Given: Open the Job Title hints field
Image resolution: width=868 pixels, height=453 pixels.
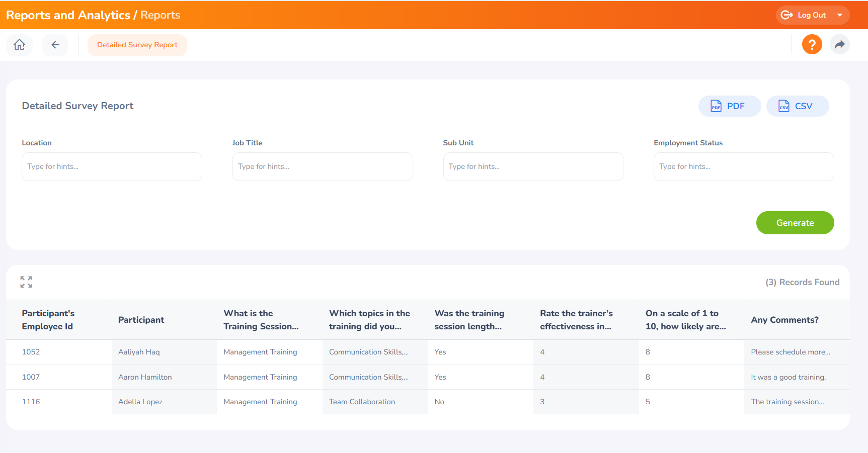Looking at the screenshot, I should click(322, 166).
